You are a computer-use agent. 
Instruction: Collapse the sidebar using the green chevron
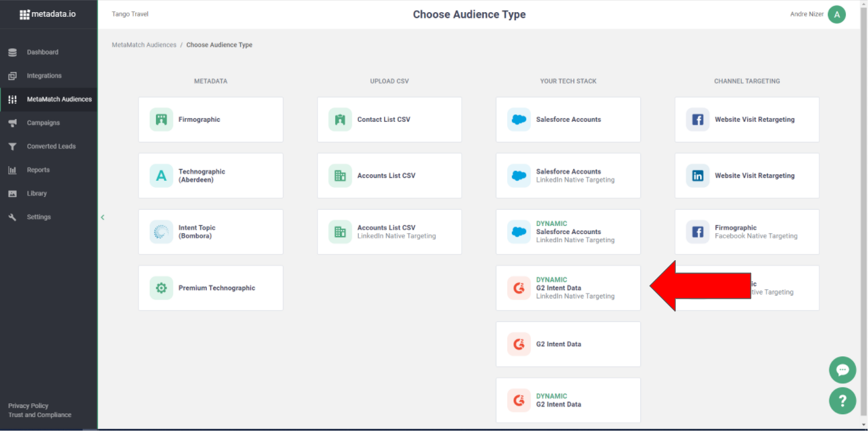[102, 217]
